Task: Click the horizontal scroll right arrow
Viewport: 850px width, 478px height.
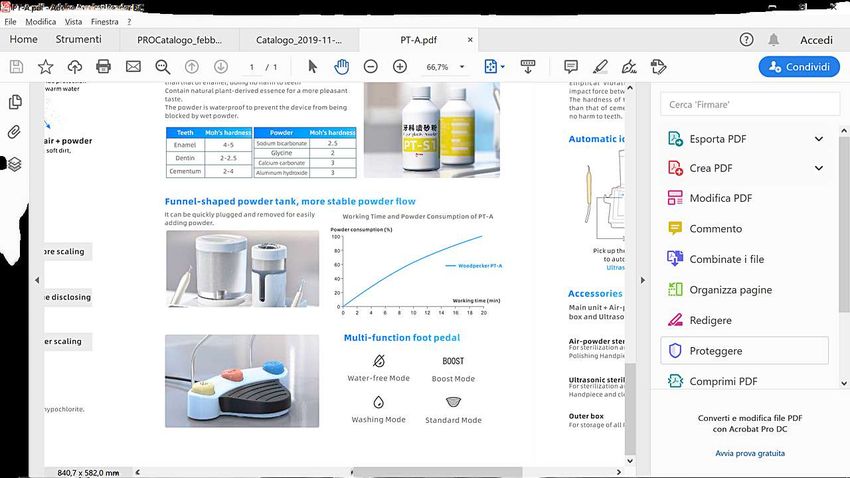Action: click(x=619, y=472)
